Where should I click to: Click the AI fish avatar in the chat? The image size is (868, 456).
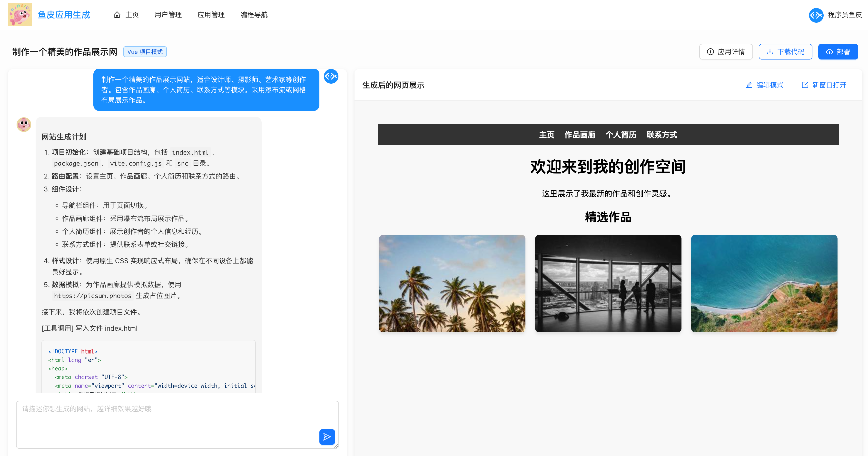(24, 125)
